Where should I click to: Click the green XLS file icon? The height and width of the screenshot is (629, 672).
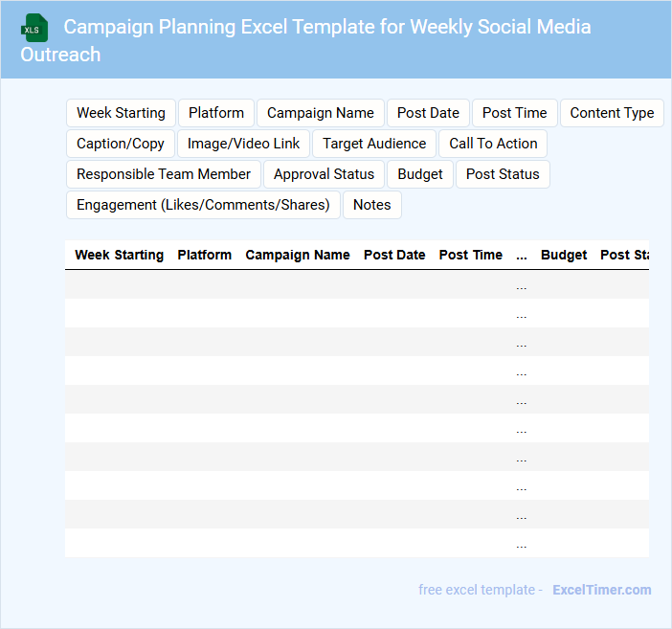click(x=35, y=28)
